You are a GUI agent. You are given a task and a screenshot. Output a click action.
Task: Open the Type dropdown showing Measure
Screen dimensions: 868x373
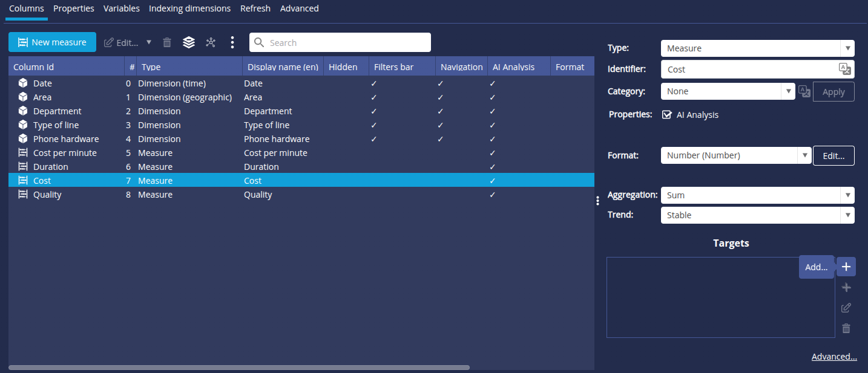(757, 48)
